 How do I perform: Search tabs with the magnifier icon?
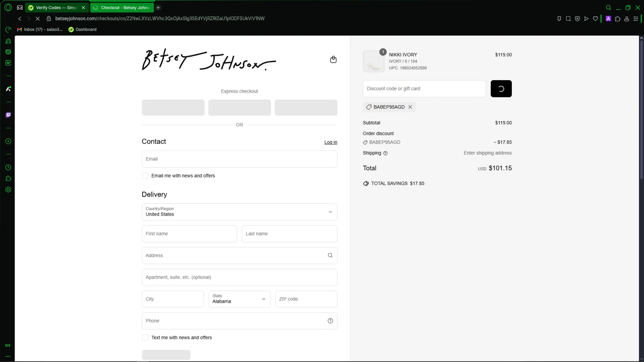(x=608, y=8)
